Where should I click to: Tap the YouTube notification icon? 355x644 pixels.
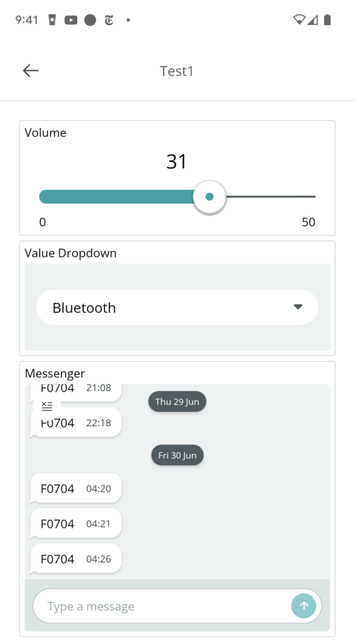70,19
